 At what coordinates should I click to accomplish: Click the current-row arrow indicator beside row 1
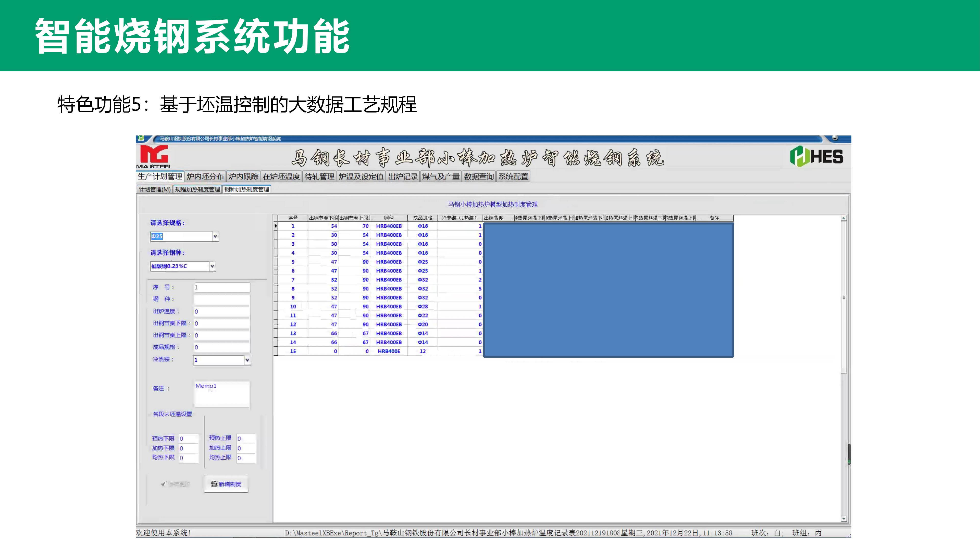(x=276, y=226)
